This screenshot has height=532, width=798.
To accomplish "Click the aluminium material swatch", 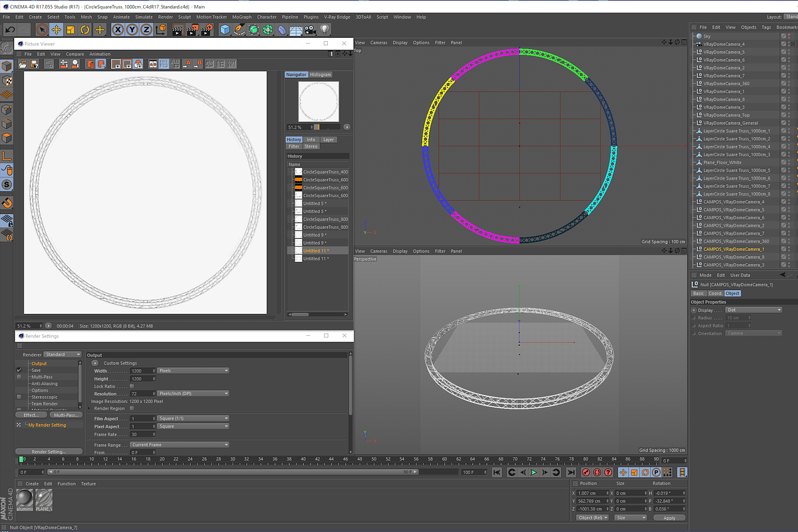I will [25, 499].
